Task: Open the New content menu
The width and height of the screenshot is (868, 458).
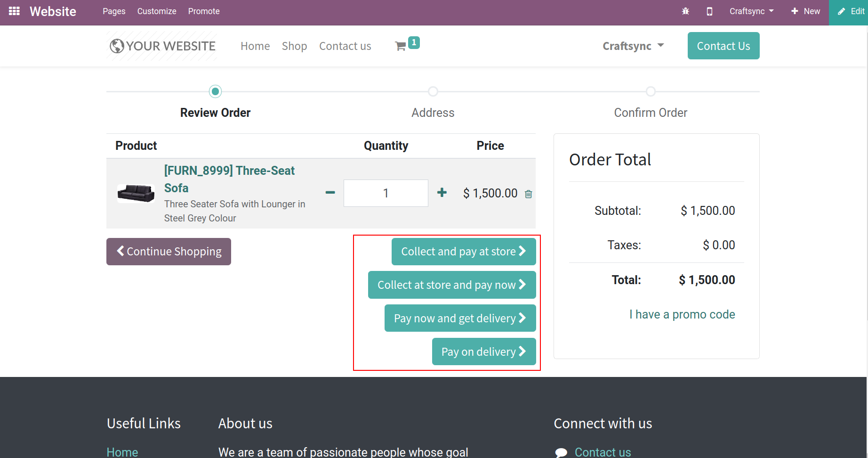Action: tap(806, 11)
